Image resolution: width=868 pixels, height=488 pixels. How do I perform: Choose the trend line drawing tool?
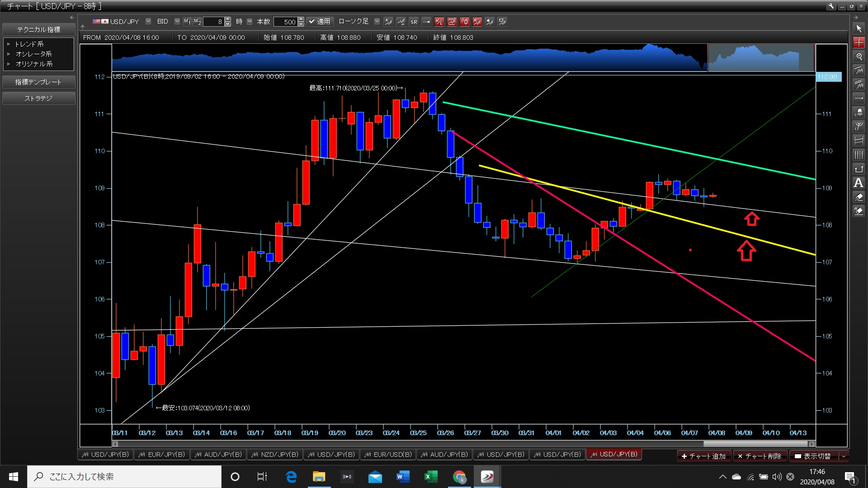tap(859, 70)
